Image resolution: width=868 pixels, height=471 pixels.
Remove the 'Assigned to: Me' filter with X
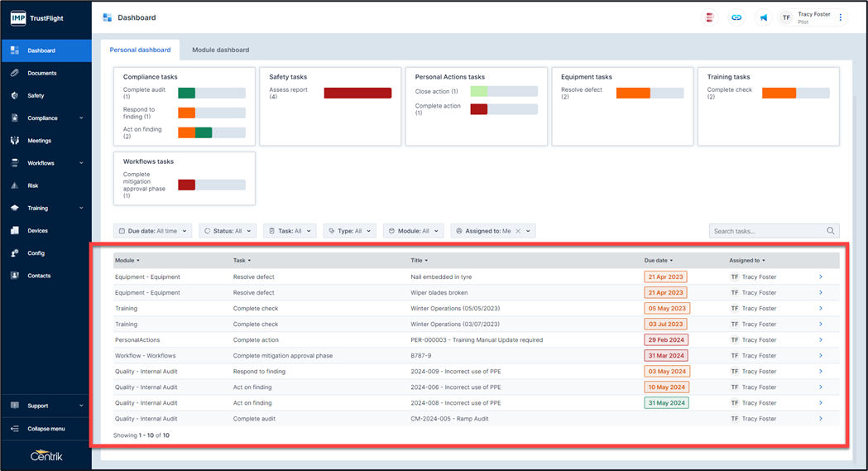(x=518, y=232)
